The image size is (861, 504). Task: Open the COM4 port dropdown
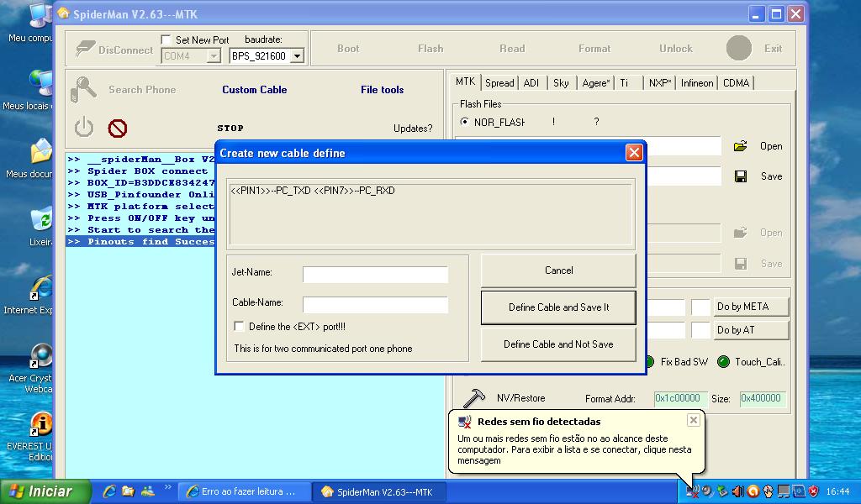(213, 56)
